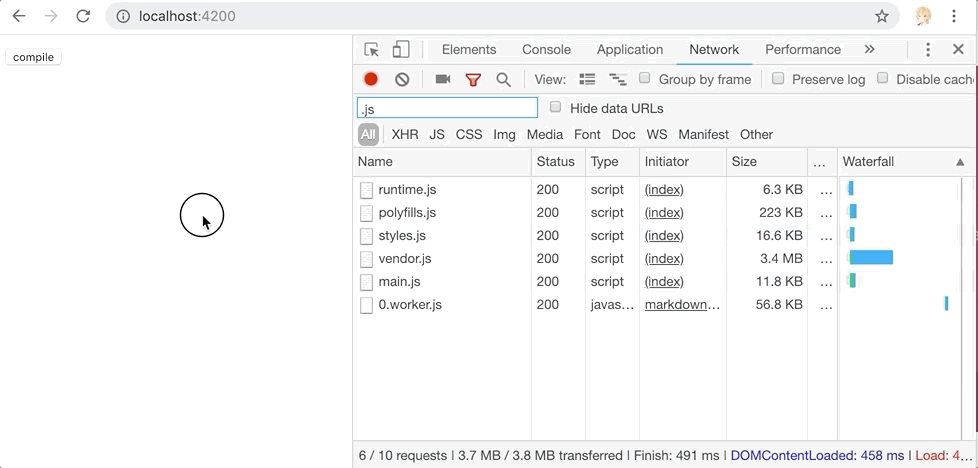Clear the network log
Viewport: 978px width, 468px height.
tap(402, 79)
